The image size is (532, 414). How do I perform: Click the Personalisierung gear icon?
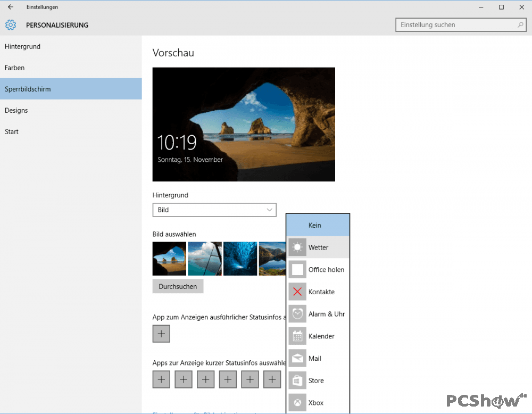pos(11,25)
